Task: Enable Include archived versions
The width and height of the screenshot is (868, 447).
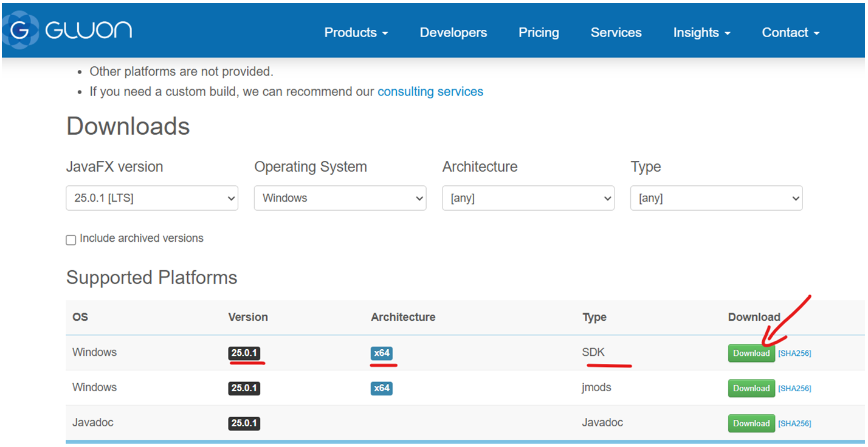Action: tap(71, 240)
